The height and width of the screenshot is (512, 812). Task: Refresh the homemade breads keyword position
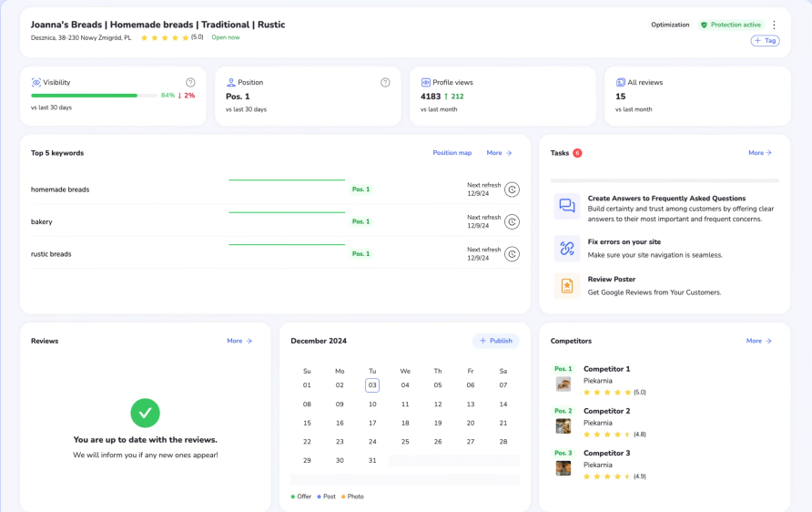[512, 189]
